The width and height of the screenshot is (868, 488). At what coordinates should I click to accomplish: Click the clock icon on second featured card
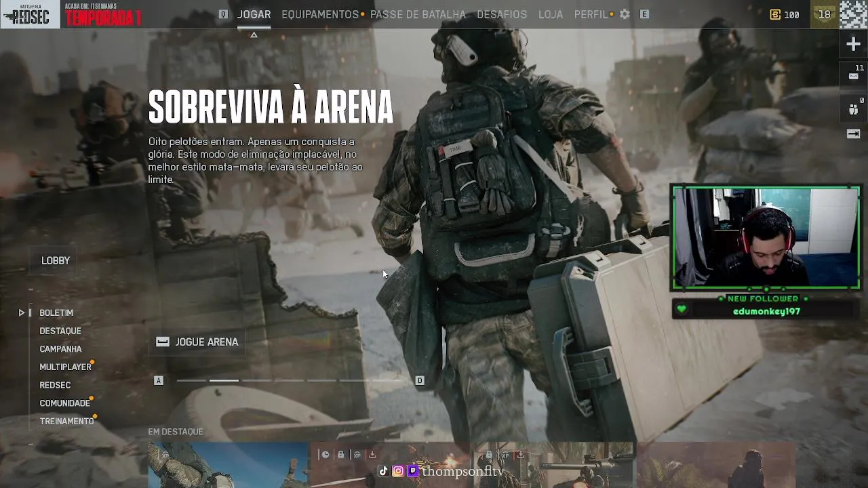(x=325, y=455)
